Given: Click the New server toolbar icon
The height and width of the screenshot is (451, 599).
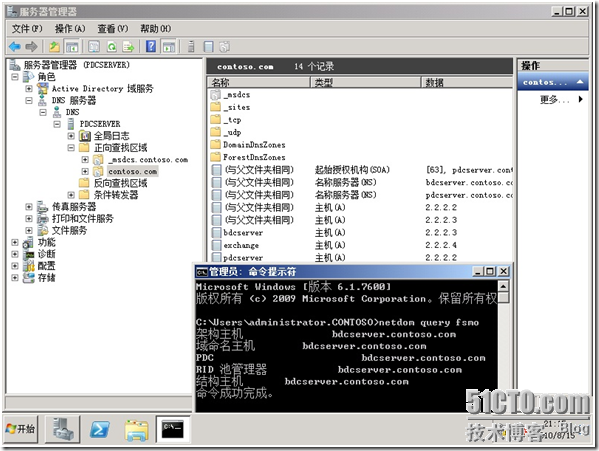Looking at the screenshot, I should (x=191, y=47).
